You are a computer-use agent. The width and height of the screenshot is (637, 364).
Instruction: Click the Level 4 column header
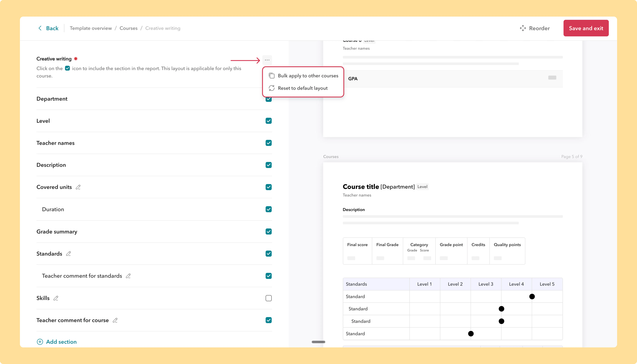517,284
